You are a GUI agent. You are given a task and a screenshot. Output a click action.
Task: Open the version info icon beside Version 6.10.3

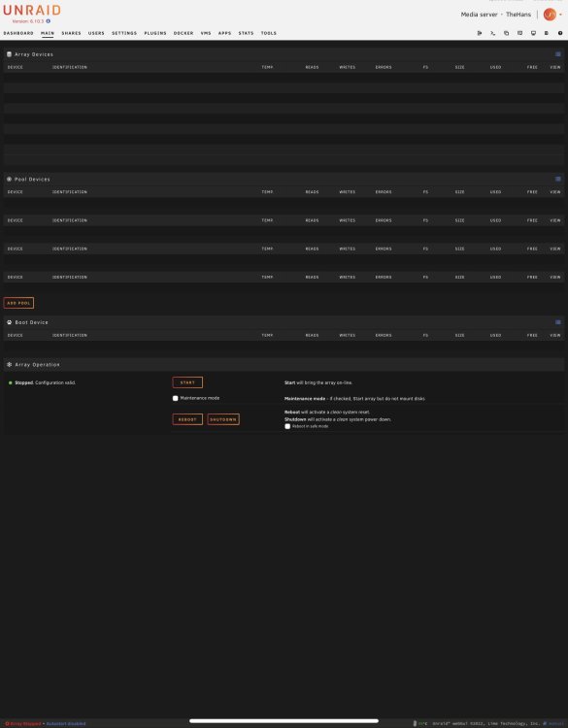tap(49, 21)
